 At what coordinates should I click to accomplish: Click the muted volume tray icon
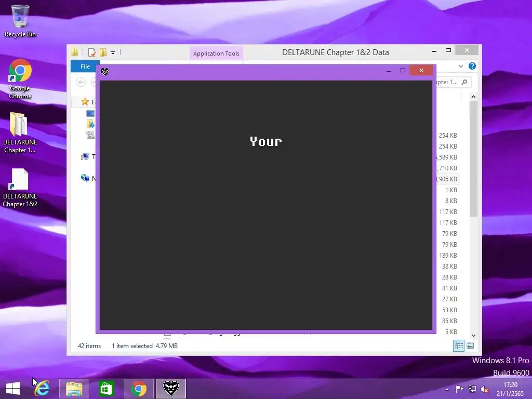tap(485, 389)
